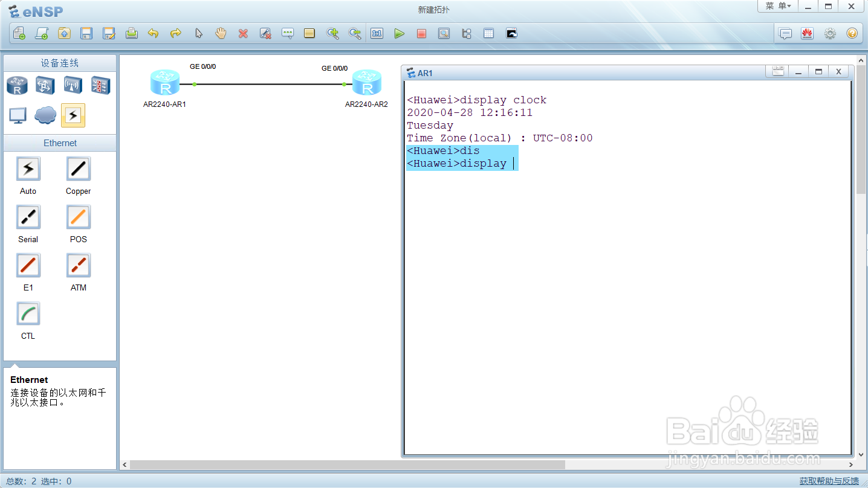This screenshot has width=868, height=488.
Task: Toggle the grid display icon
Action: [488, 33]
